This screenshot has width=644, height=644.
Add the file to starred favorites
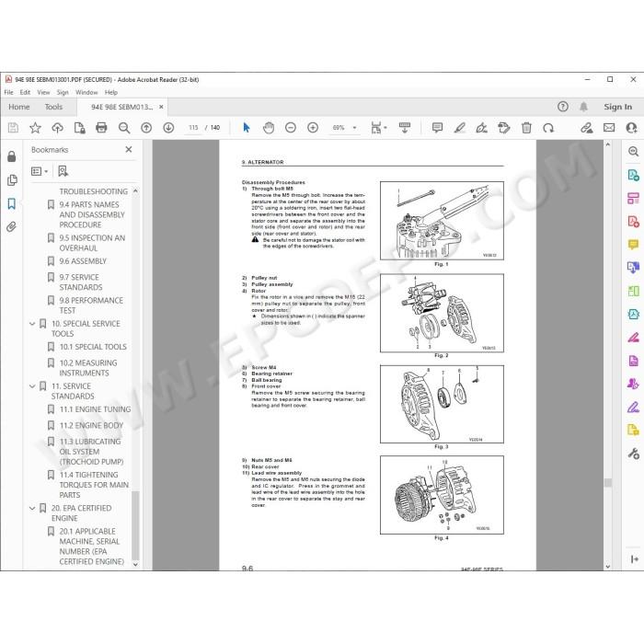point(35,128)
